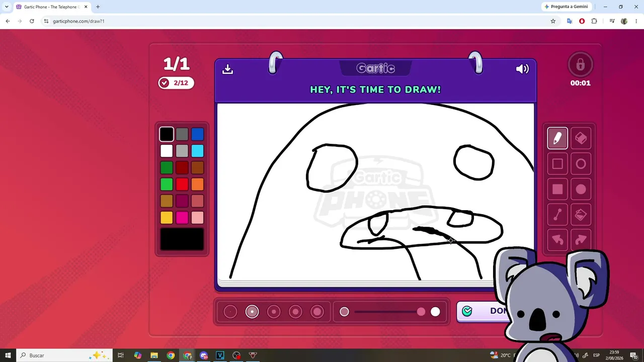Pick the filled rectangle shape tool
This screenshot has height=362, width=644.
click(x=557, y=189)
